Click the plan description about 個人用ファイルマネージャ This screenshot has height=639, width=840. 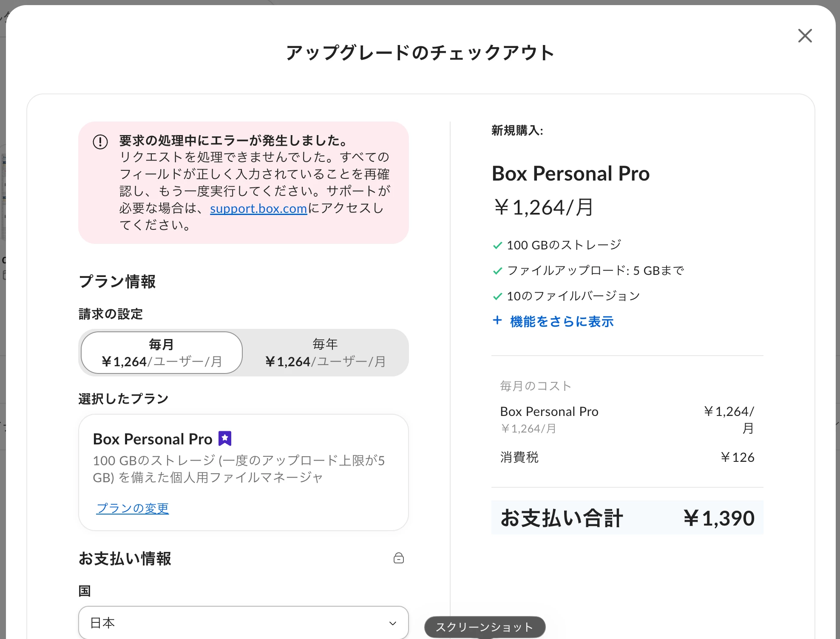point(239,469)
